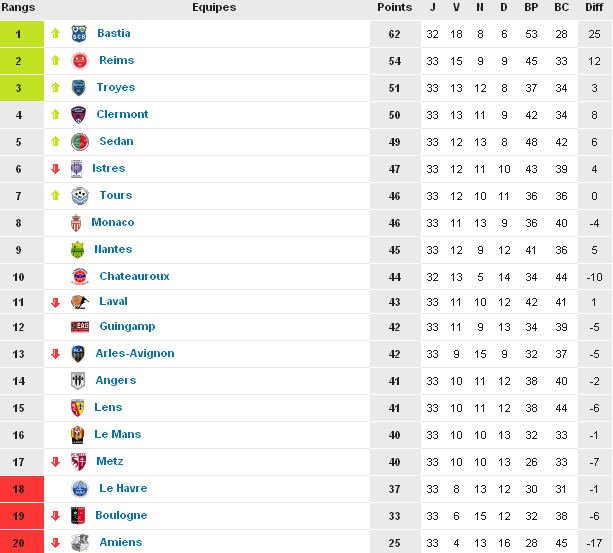Click the red down arrow beside Istres
The image size is (613, 553).
point(56,169)
